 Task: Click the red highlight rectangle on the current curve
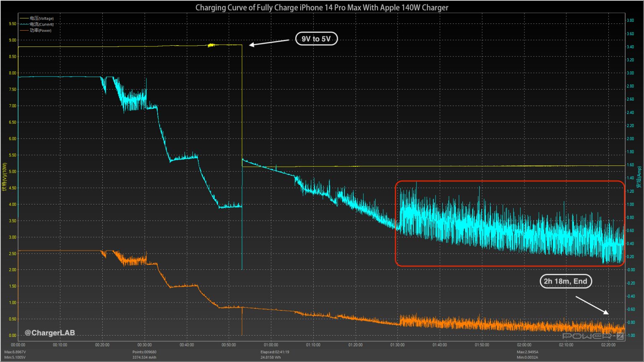pyautogui.click(x=510, y=224)
